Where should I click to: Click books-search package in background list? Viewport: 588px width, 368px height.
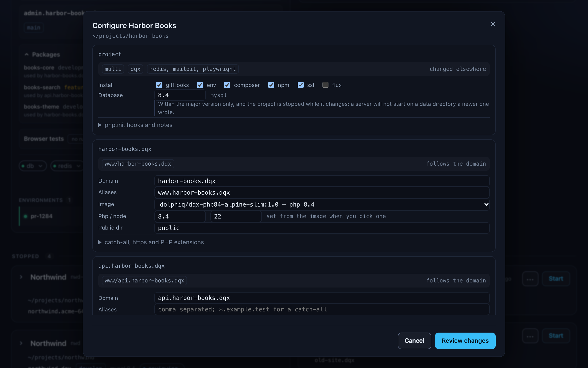pyautogui.click(x=42, y=87)
